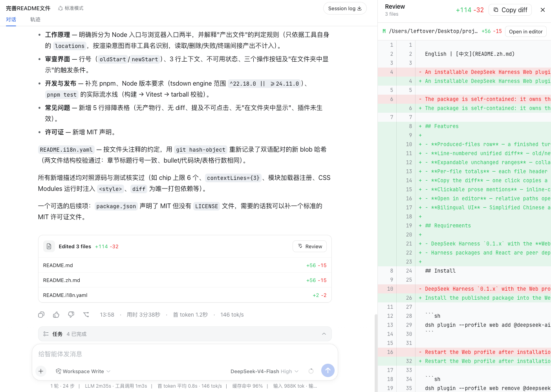Click the tasks list icon
551x392 pixels.
pyautogui.click(x=46, y=334)
